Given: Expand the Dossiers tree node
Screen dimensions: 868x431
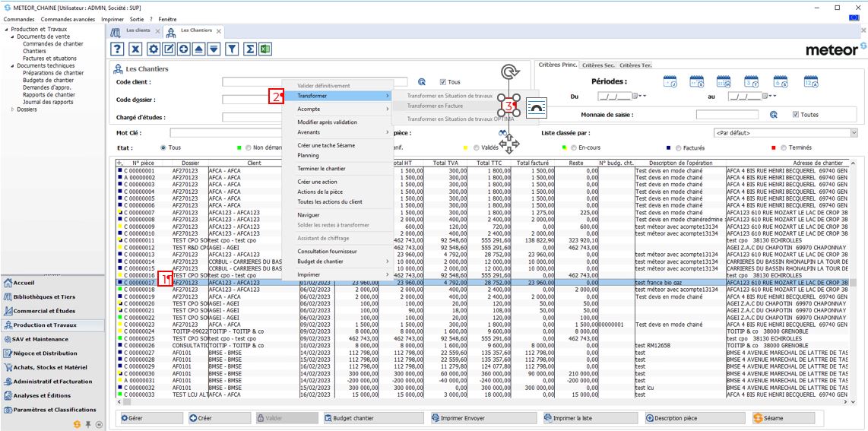Looking at the screenshot, I should (14, 109).
